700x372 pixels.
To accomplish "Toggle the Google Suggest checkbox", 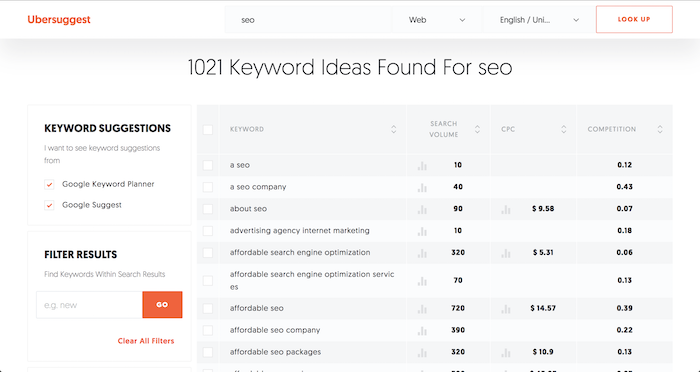I will pos(49,205).
